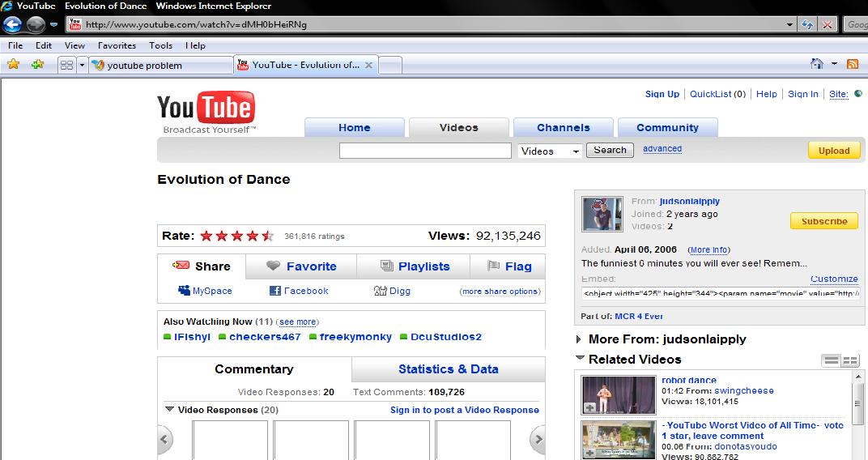Click the Stop loading icon
868x460 pixels.
pyautogui.click(x=828, y=24)
